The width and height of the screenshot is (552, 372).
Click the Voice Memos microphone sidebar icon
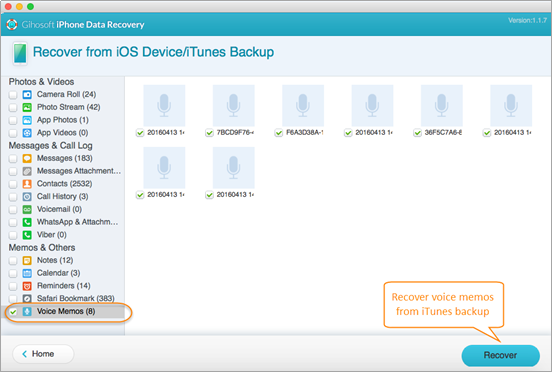coord(27,311)
